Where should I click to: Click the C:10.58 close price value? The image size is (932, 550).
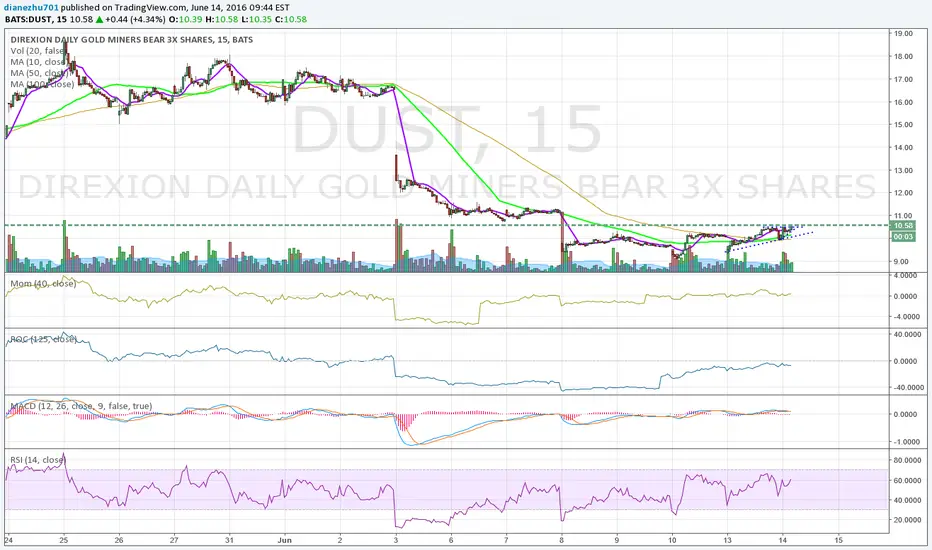coord(291,19)
